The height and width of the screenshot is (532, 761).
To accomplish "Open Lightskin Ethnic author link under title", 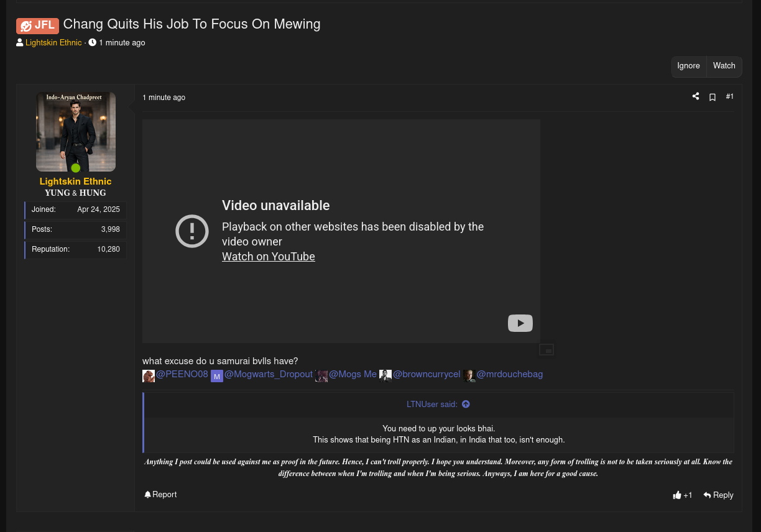I will click(x=53, y=43).
